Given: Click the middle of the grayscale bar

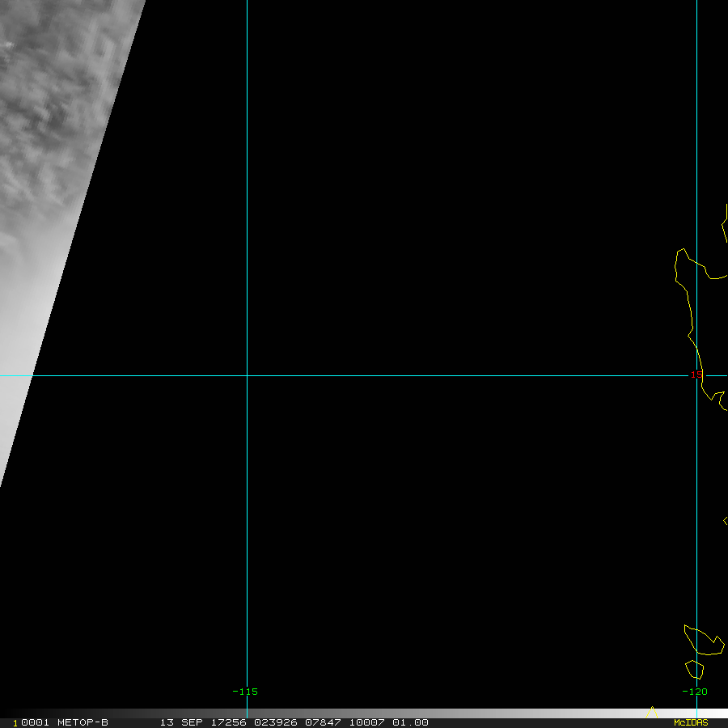Looking at the screenshot, I should pos(364,713).
